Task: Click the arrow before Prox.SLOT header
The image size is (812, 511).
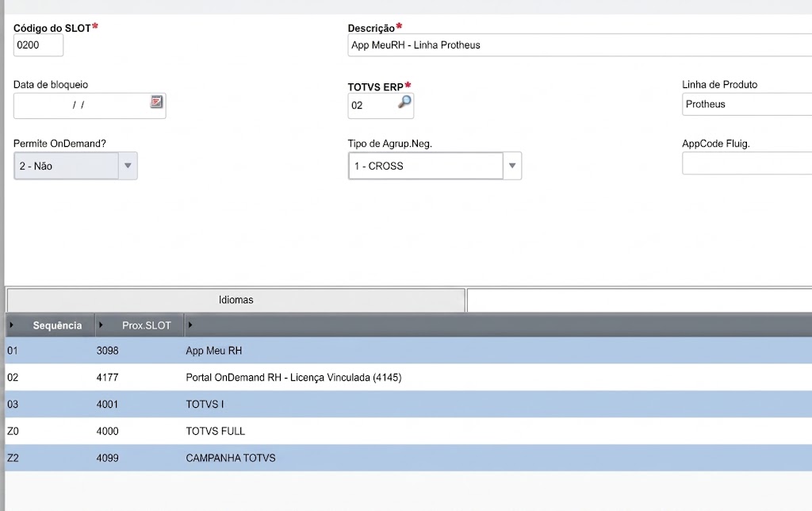Action: click(101, 325)
